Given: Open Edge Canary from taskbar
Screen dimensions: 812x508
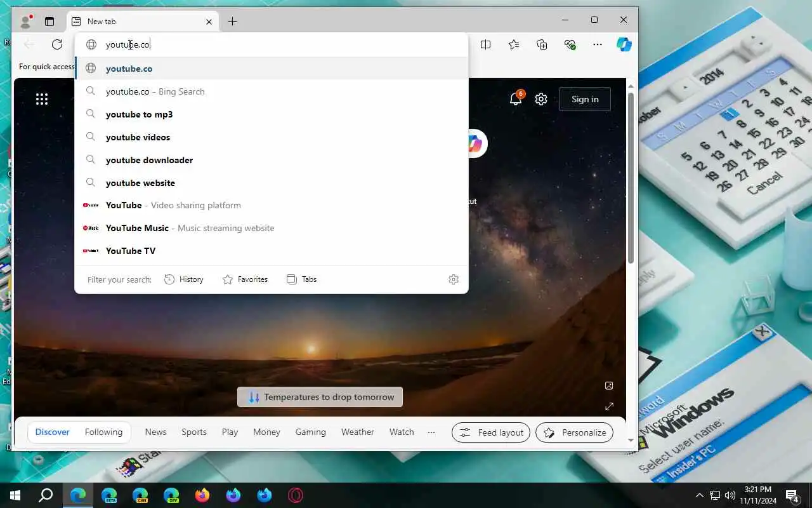Looking at the screenshot, I should [140, 495].
